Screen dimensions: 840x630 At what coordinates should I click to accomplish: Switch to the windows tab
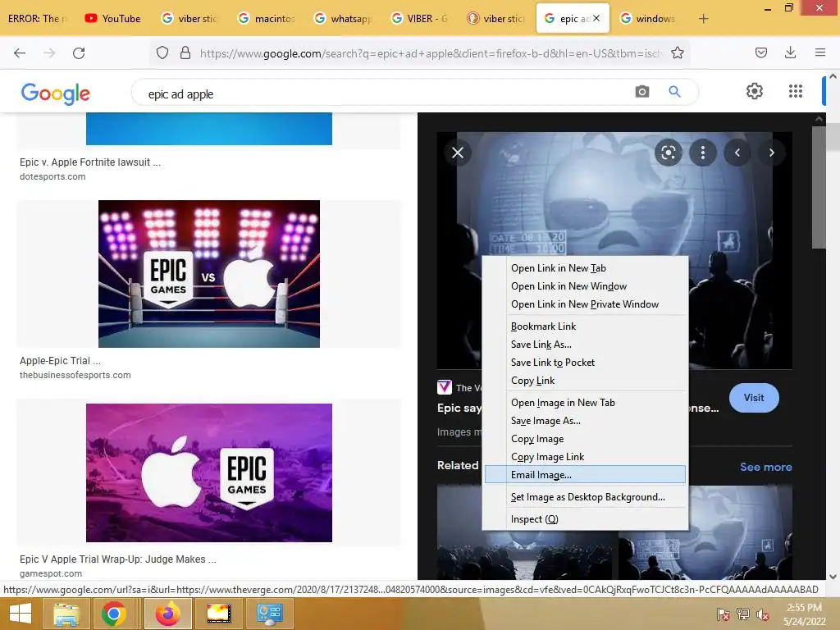coord(648,19)
